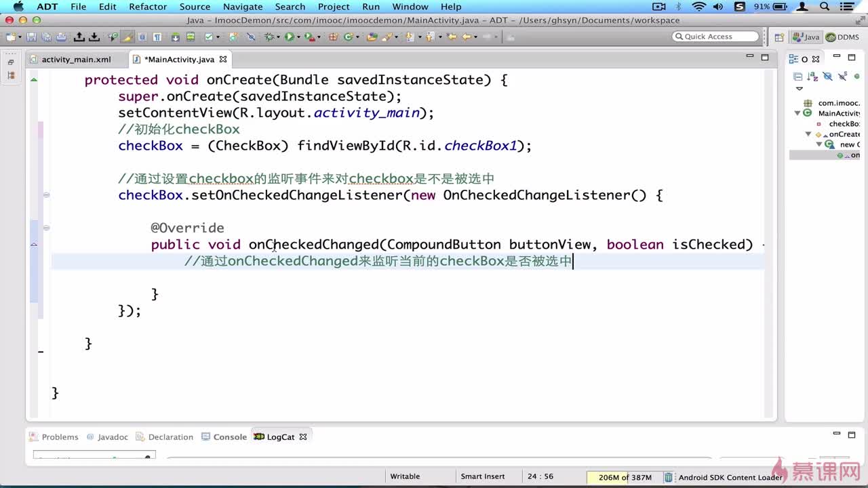Open the Run button dropdown arrow
This screenshot has height=488, width=868.
click(299, 37)
